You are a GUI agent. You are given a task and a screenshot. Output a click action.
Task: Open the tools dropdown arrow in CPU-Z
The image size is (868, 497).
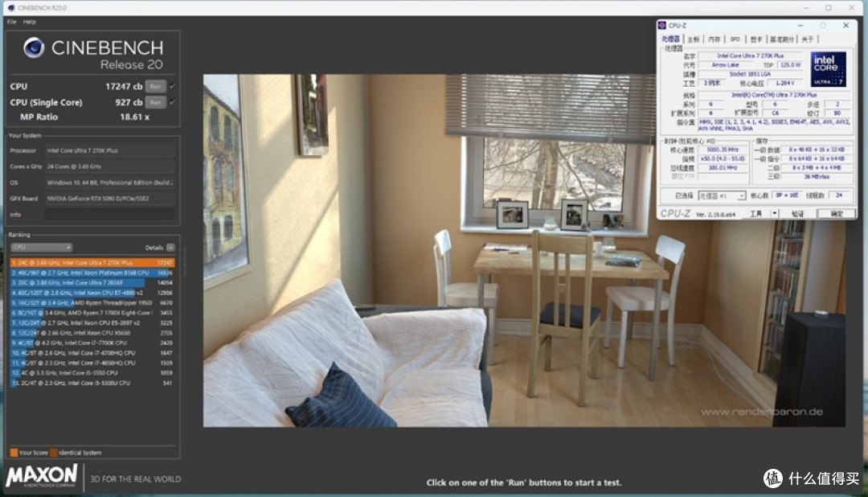click(775, 214)
